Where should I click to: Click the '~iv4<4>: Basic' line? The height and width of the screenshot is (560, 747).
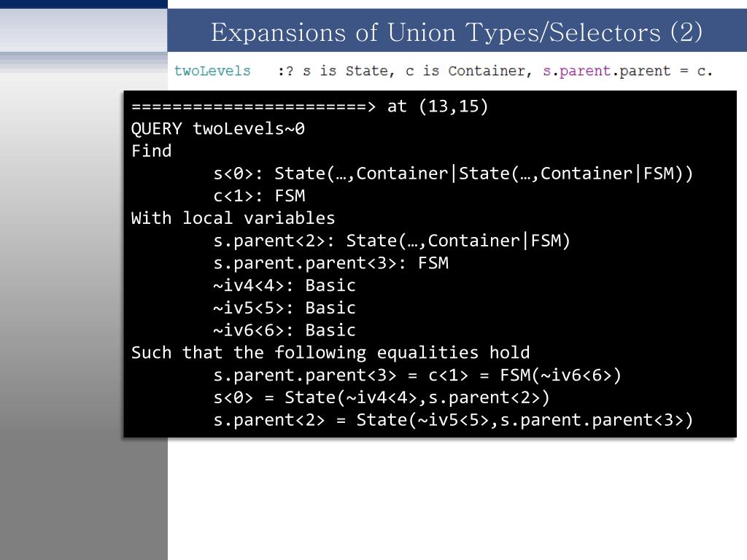click(285, 285)
